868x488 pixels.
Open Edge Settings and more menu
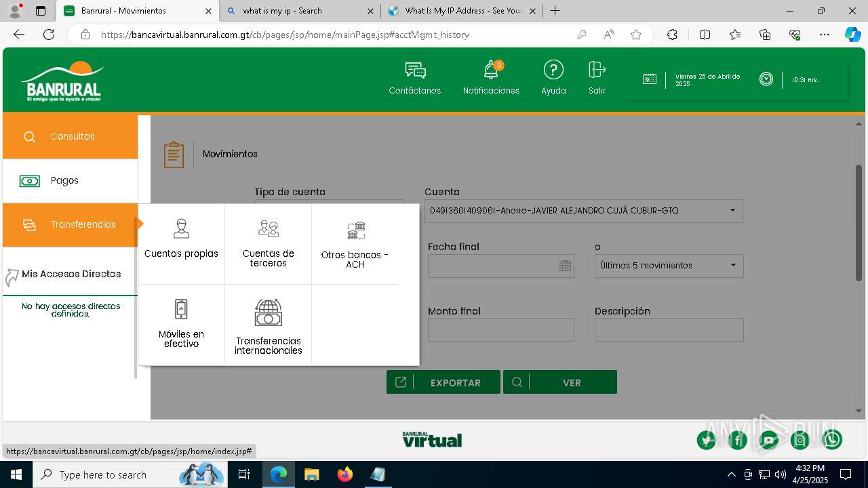[825, 35]
